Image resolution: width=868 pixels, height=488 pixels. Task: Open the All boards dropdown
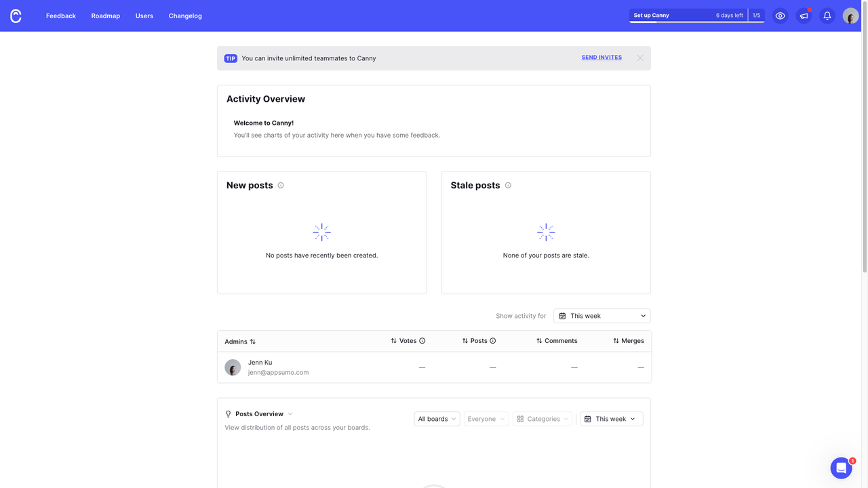[x=437, y=419]
